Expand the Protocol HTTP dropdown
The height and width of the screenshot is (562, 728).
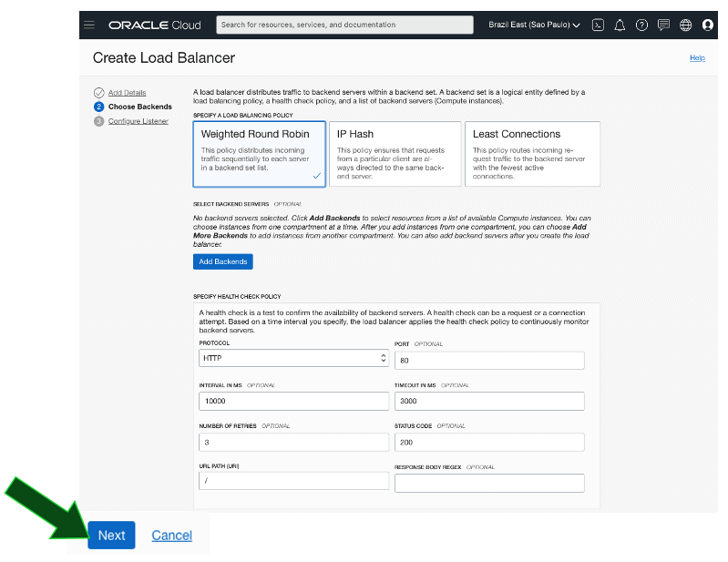coord(293,359)
